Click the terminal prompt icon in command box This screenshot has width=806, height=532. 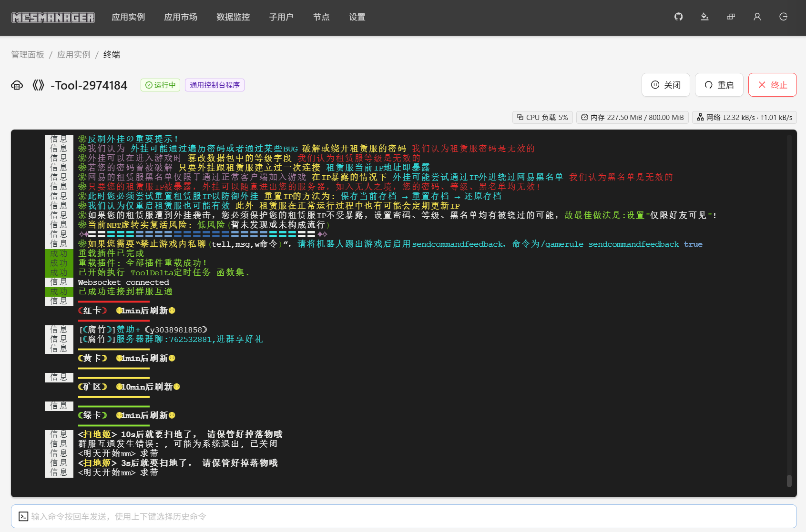pos(23,516)
